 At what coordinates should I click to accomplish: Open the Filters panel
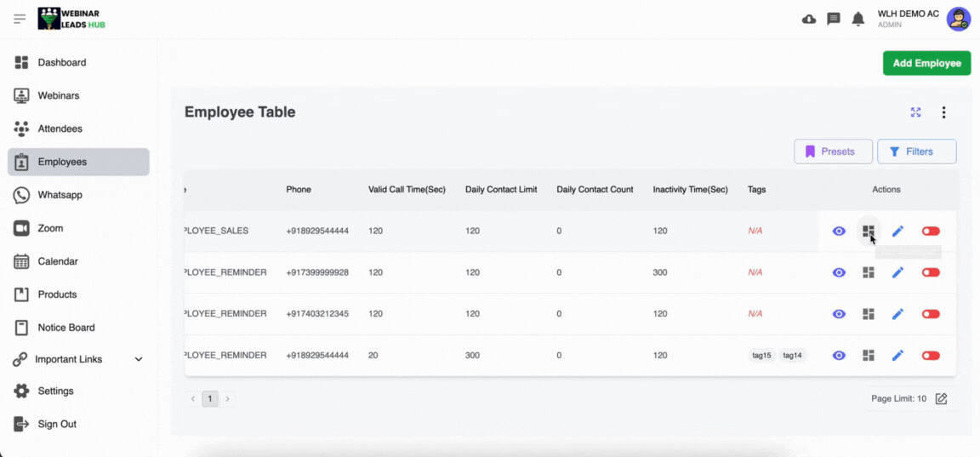[916, 151]
